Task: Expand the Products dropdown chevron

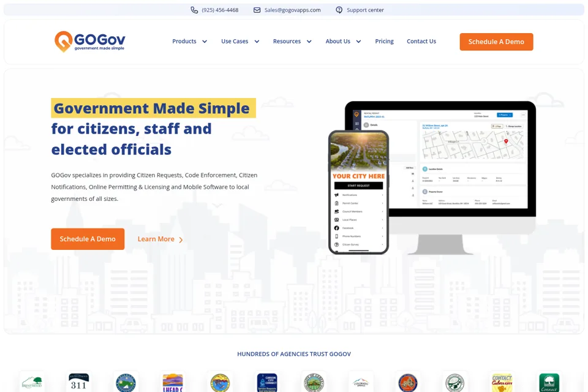Action: pos(205,42)
